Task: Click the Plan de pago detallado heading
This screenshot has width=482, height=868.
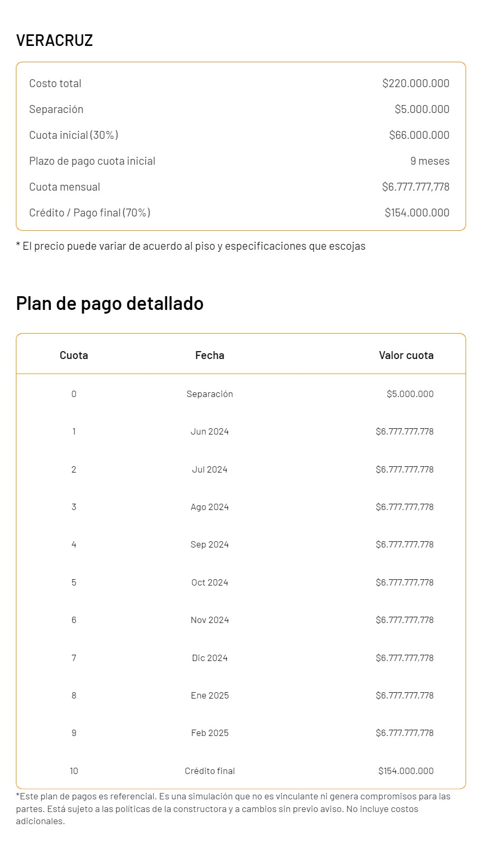Action: coord(109,304)
